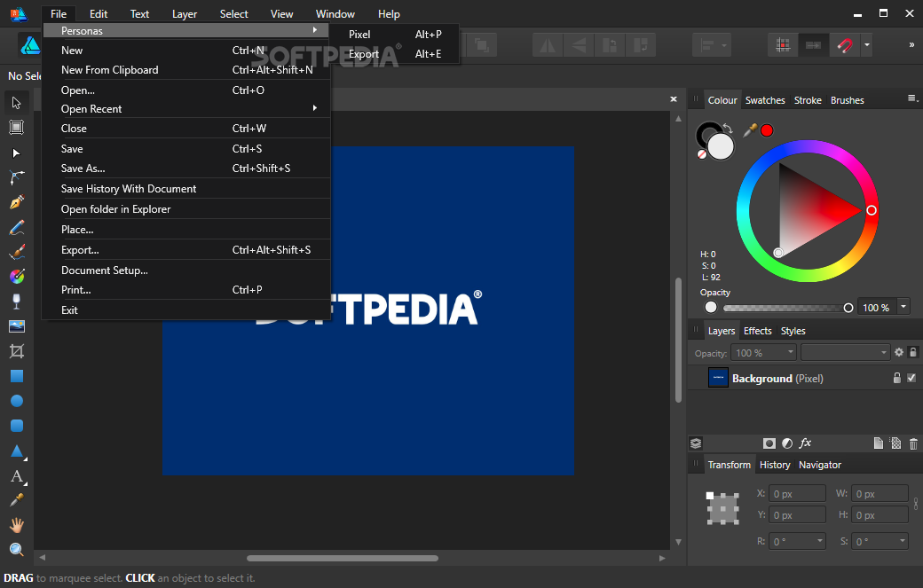Select the Colour Picker eyedropper tool
This screenshot has width=923, height=588.
click(x=17, y=500)
